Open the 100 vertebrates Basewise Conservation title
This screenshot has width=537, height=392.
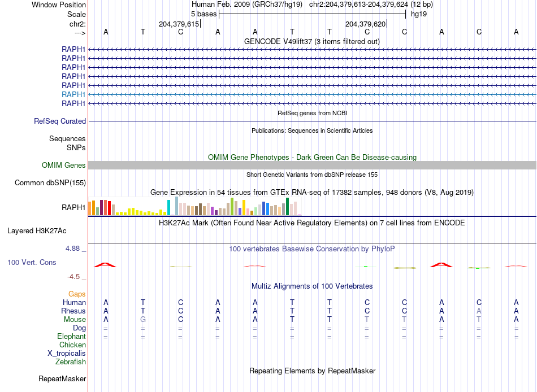click(x=312, y=249)
